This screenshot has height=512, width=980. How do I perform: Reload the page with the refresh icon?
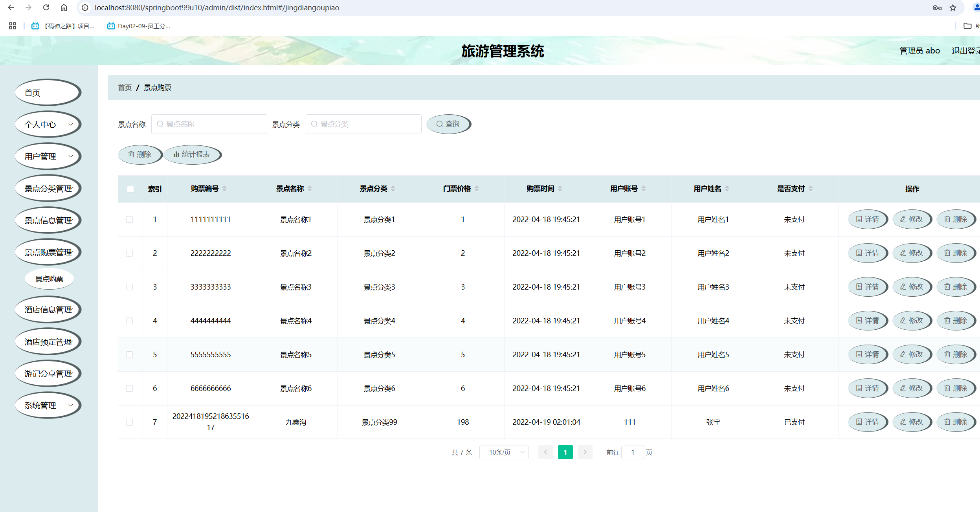(46, 7)
